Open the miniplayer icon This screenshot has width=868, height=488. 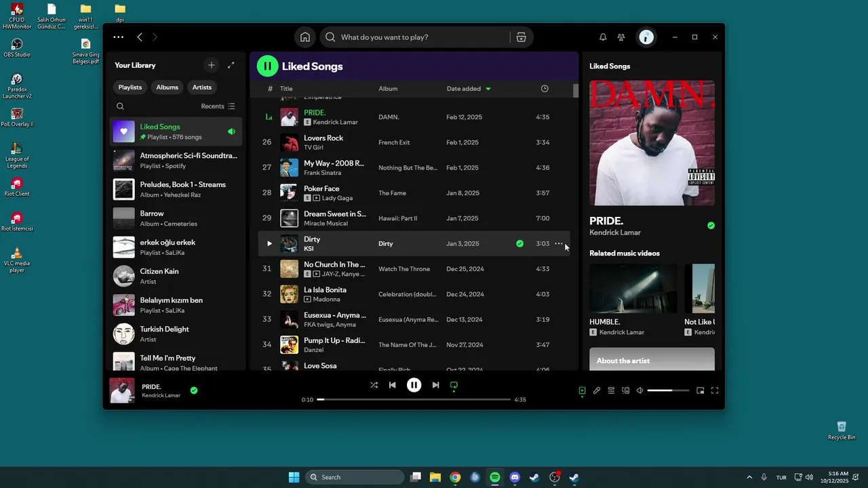701,390
